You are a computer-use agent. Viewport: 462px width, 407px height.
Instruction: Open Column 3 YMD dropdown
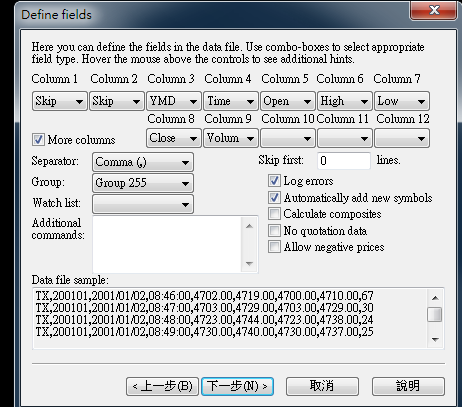[174, 101]
